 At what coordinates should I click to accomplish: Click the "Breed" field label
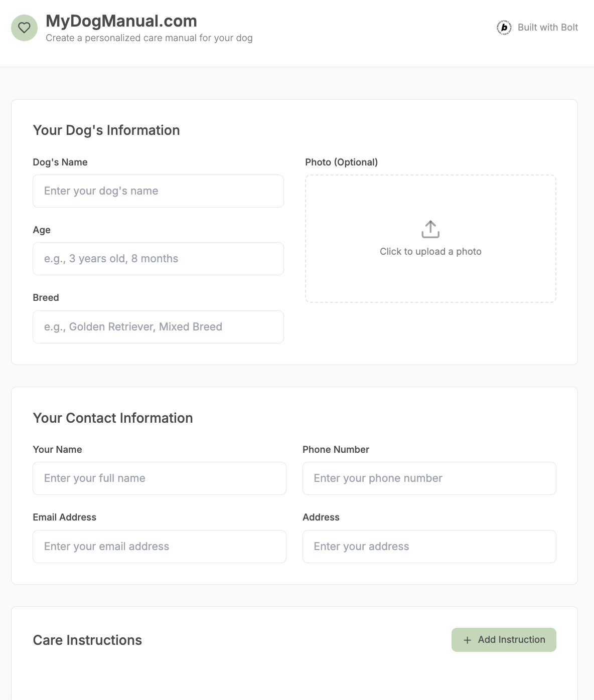coord(46,298)
